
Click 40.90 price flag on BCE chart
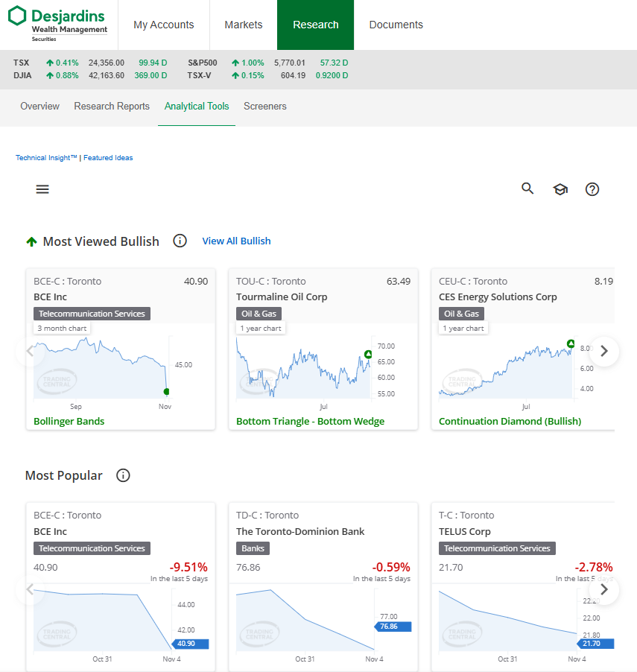point(190,644)
